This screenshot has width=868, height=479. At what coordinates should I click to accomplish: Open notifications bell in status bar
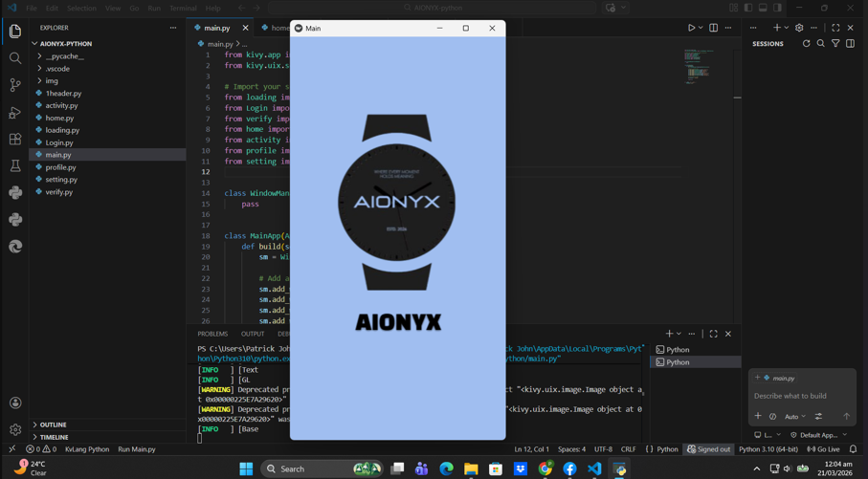click(853, 449)
